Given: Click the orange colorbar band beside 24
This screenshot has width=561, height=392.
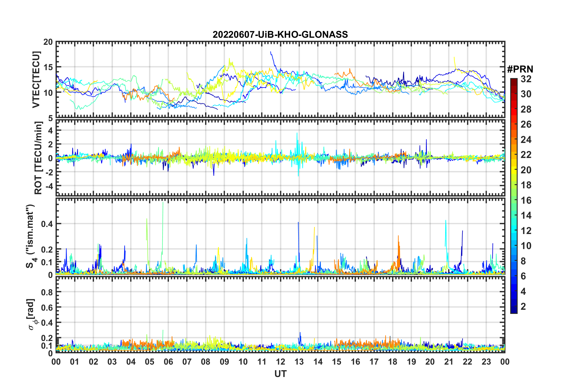Looking at the screenshot, I should 514,139.
